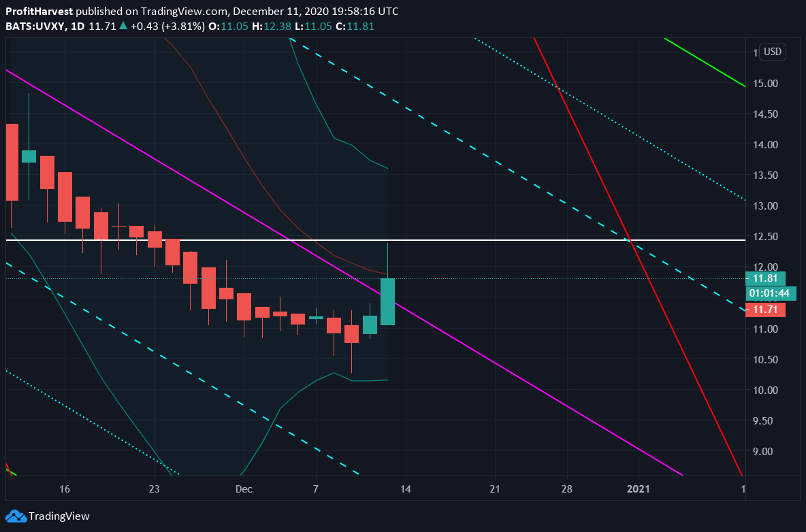The height and width of the screenshot is (532, 806).
Task: Click the 11.00 price axis label
Action: [x=765, y=329]
